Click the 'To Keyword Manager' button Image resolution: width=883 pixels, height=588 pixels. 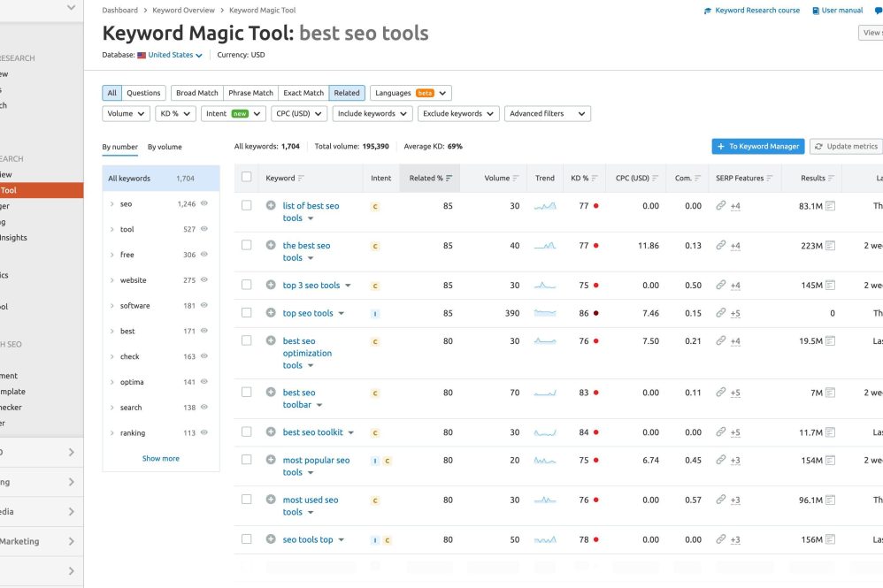tap(758, 146)
